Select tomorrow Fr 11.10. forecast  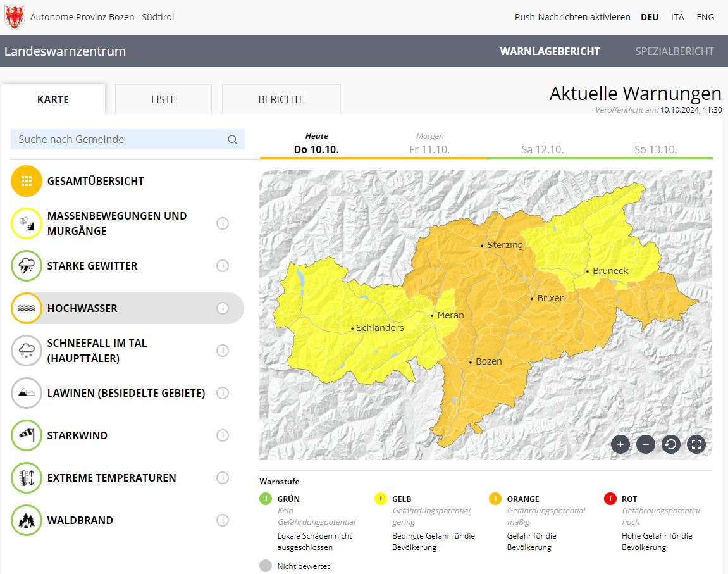(x=429, y=144)
